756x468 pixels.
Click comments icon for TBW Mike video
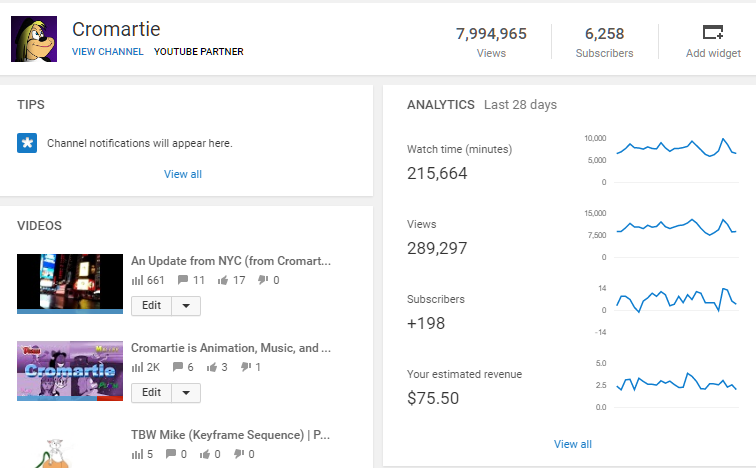click(171, 454)
